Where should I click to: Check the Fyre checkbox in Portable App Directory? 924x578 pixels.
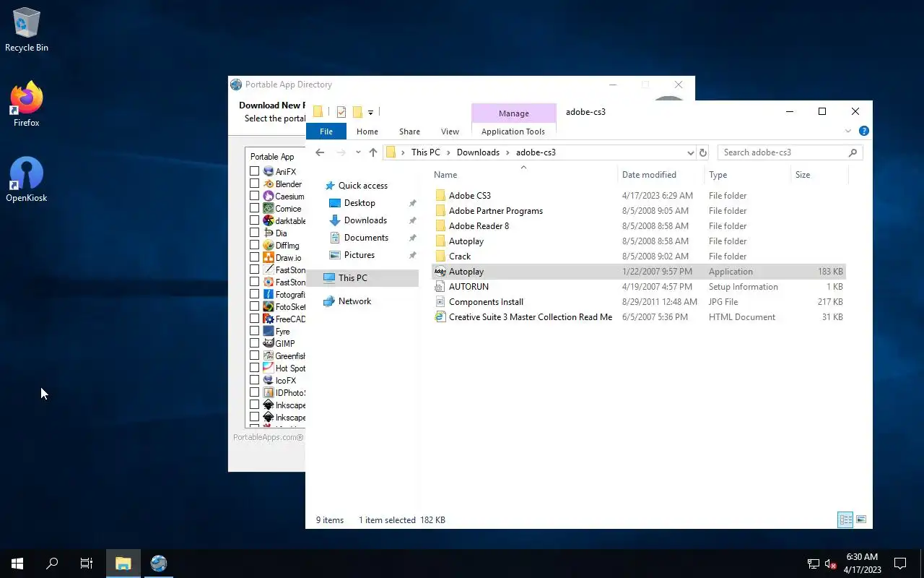pos(254,331)
